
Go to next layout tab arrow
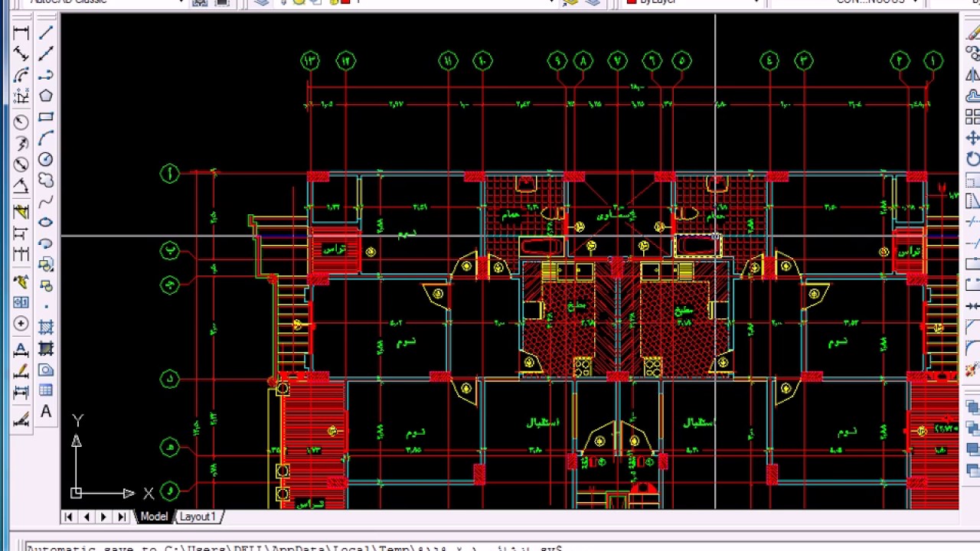coord(103,517)
